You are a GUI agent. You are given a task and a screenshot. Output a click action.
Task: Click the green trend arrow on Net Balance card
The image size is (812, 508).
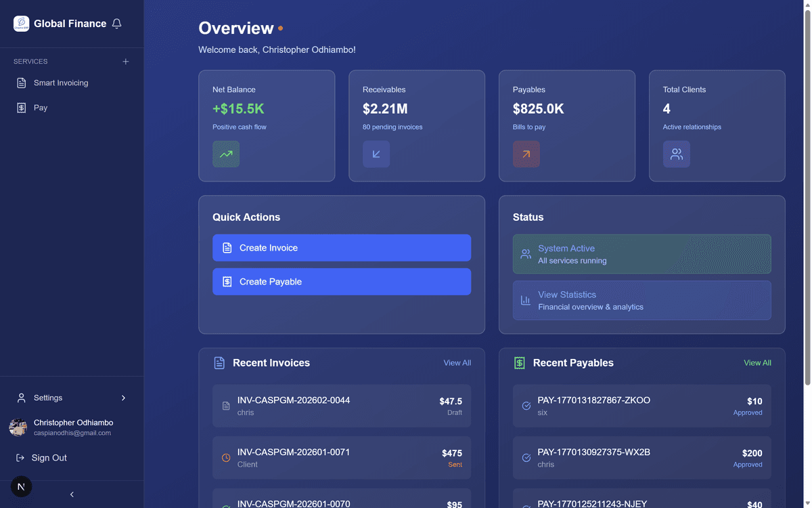[225, 154]
